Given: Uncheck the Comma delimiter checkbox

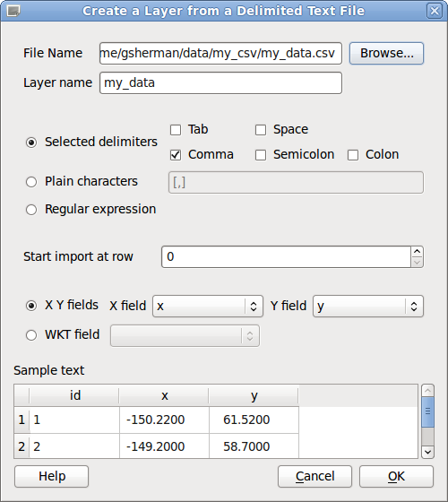Looking at the screenshot, I should click(176, 155).
